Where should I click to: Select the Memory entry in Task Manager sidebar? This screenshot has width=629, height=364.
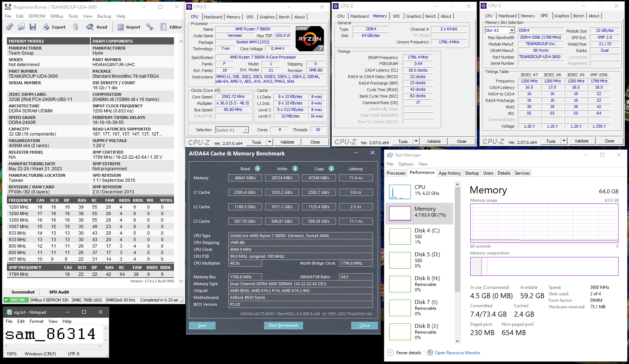[x=420, y=213]
